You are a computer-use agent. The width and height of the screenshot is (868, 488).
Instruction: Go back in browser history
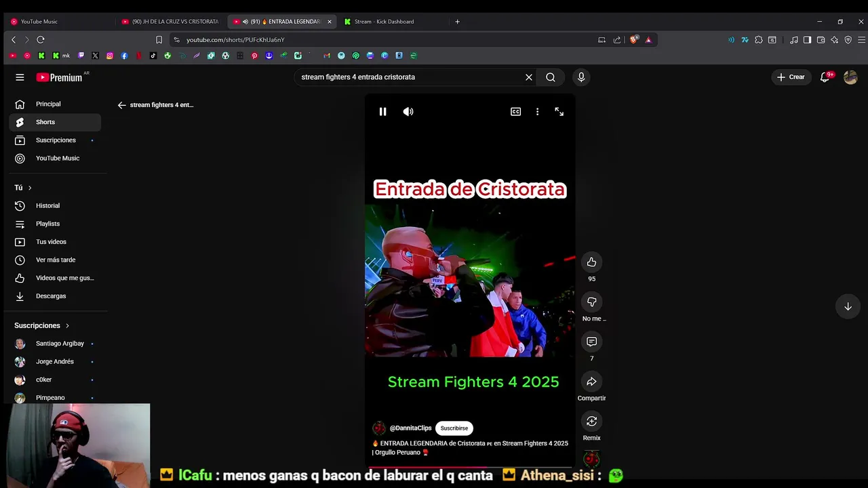(x=14, y=40)
